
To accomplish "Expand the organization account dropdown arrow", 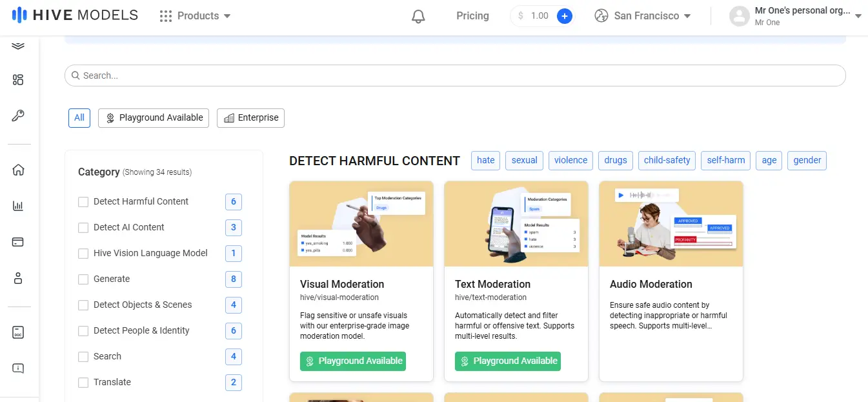I will coord(858,16).
